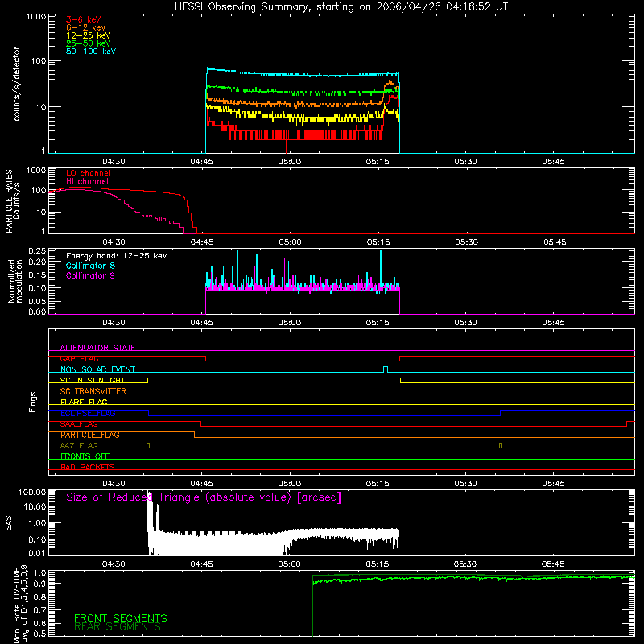Select the 12-25 keV yellow legend entry
644x644 pixels.
click(88, 35)
